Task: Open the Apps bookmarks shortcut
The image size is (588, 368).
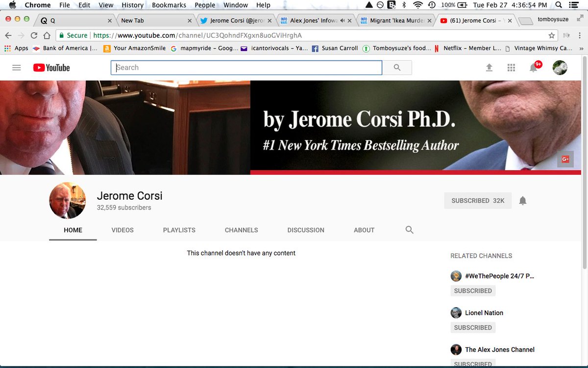Action: tap(17, 48)
